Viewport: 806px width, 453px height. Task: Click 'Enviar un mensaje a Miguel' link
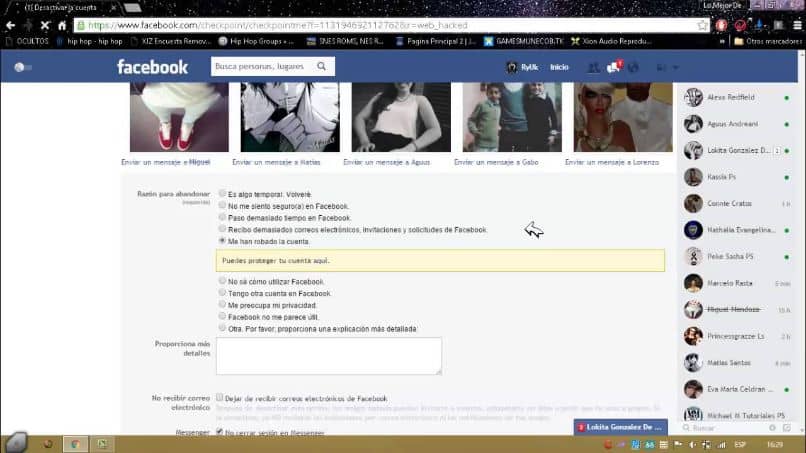(x=166, y=162)
